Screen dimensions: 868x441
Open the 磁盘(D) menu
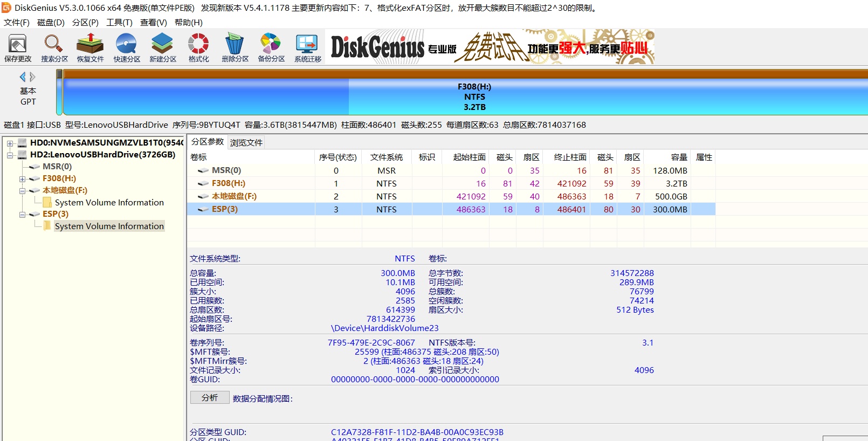point(51,22)
